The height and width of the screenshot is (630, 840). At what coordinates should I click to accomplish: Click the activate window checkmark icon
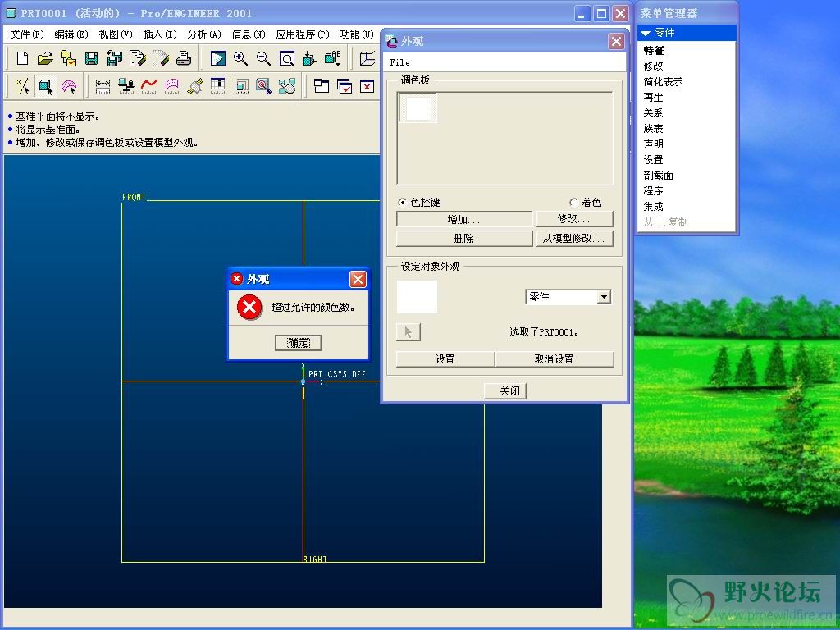click(345, 85)
